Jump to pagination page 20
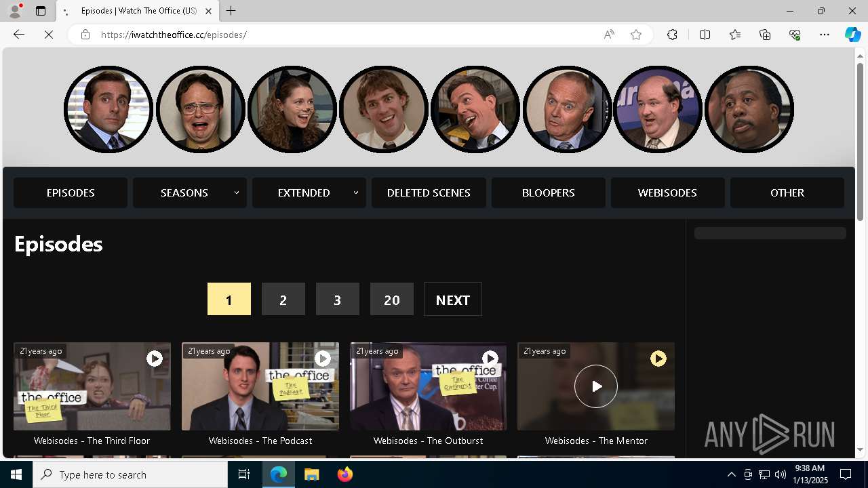This screenshot has height=488, width=868. (392, 299)
